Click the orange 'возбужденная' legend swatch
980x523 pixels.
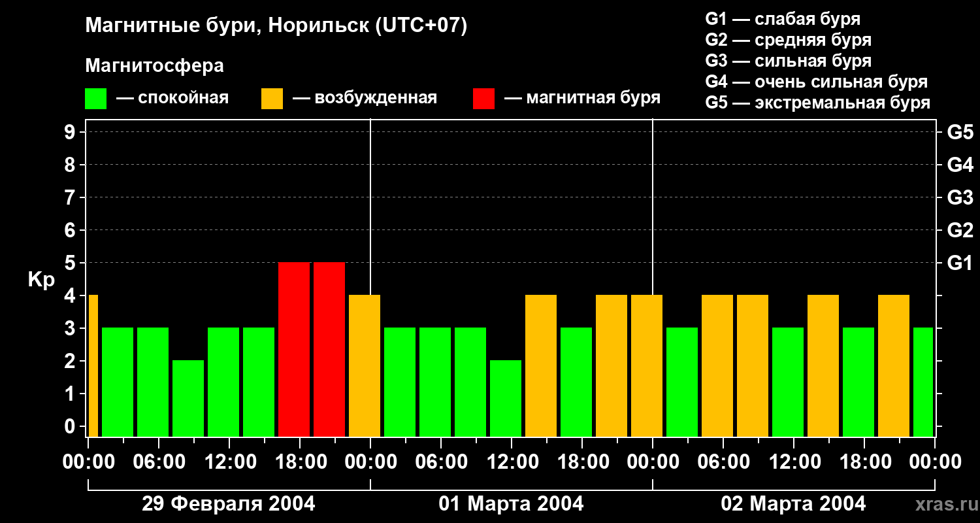point(272,99)
